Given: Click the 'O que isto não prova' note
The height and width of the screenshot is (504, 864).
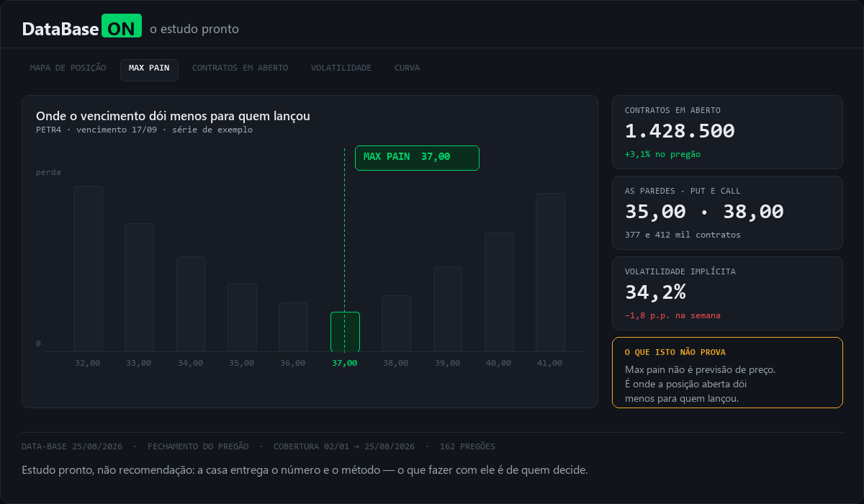Looking at the screenshot, I should pos(727,372).
